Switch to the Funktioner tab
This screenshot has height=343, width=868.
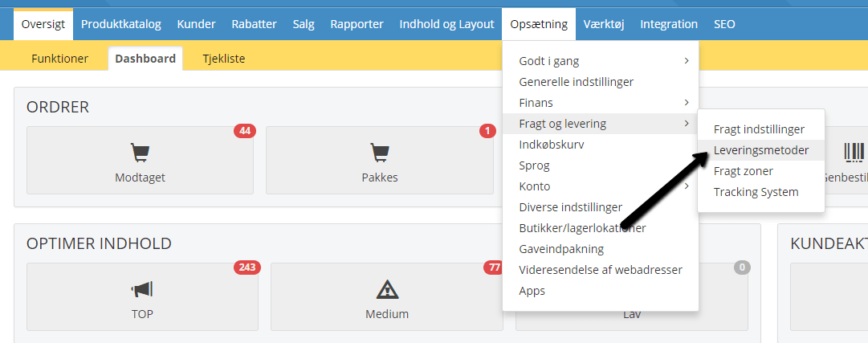[59, 58]
